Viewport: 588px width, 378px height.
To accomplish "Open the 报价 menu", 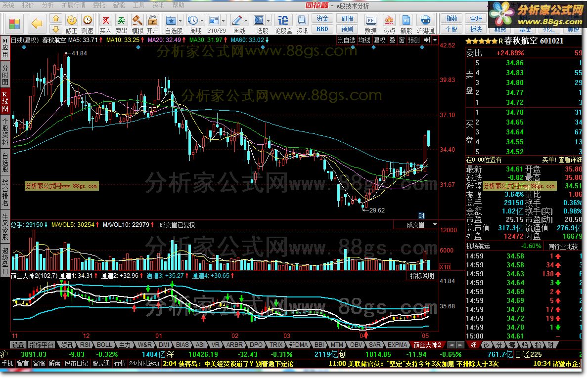I will (28, 5).
